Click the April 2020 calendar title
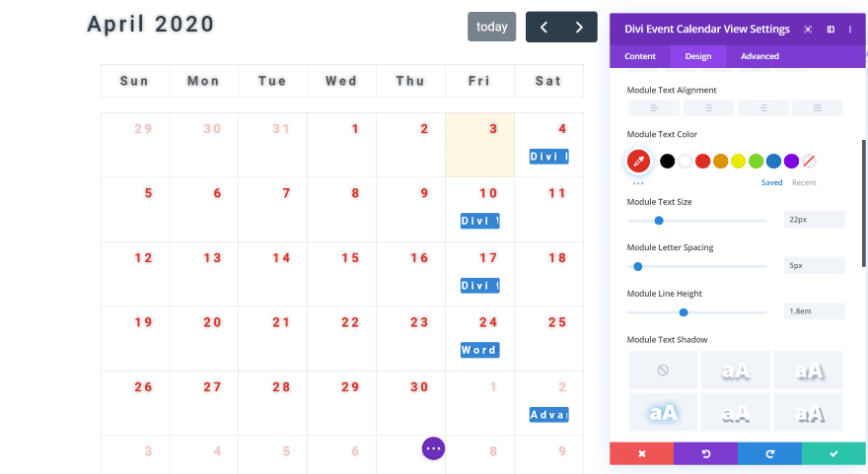Viewport: 868px width, 474px height. click(151, 25)
